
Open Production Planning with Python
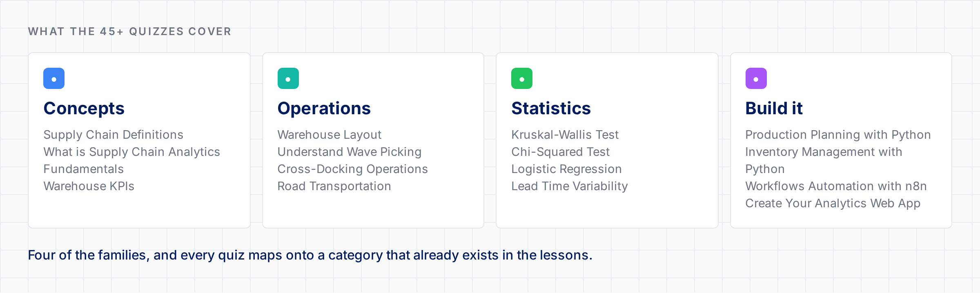tap(838, 135)
